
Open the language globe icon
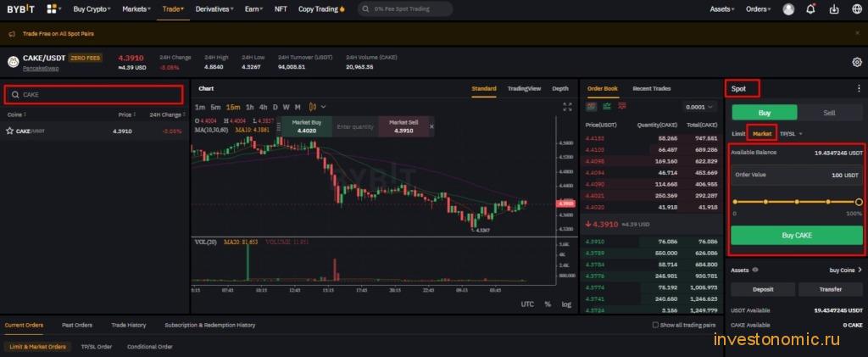(857, 8)
